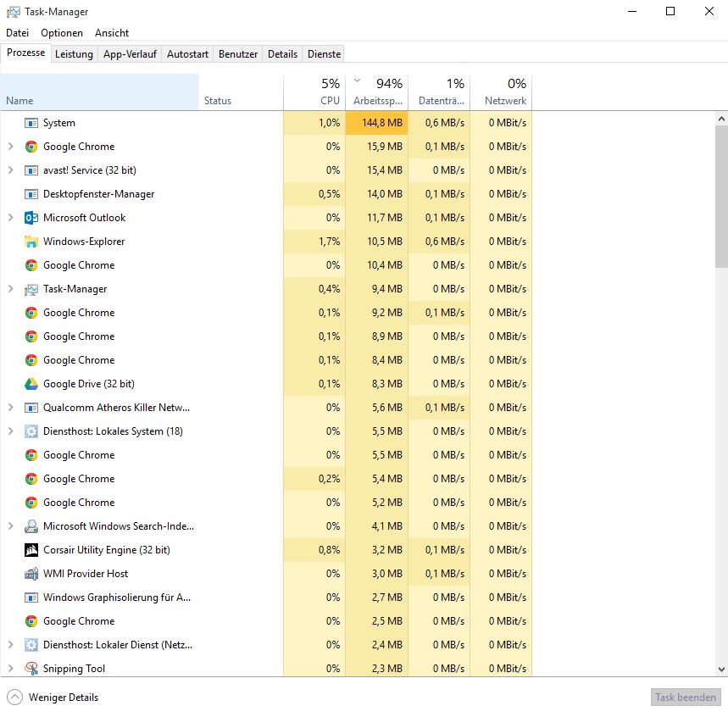Switch to the Leistung tab

[x=74, y=54]
